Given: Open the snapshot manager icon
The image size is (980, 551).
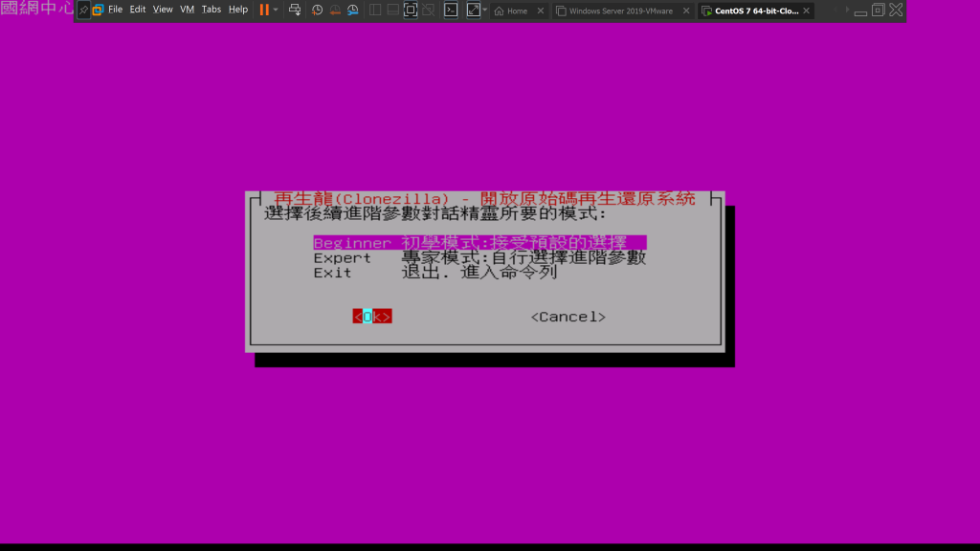Looking at the screenshot, I should pos(352,10).
